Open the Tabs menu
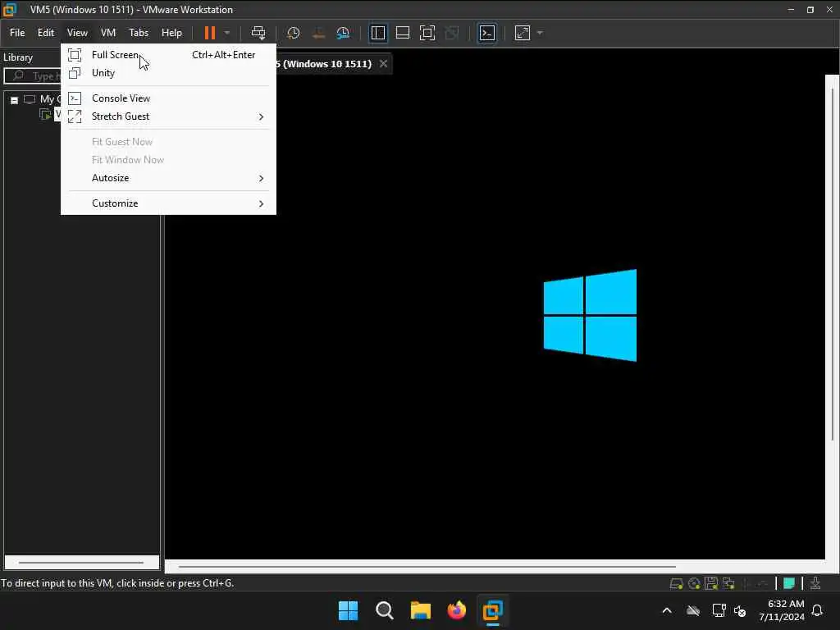 (138, 33)
